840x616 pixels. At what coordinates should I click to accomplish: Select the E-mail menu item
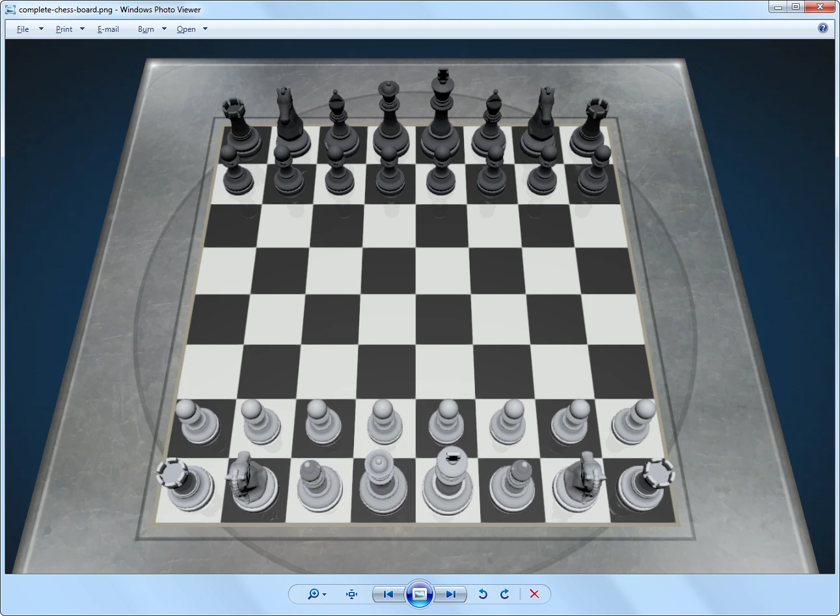107,29
